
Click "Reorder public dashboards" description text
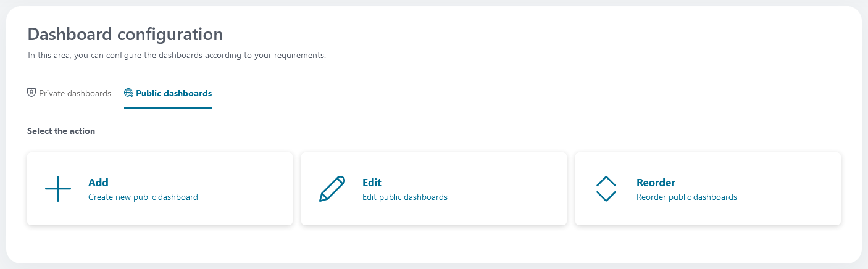tap(686, 197)
